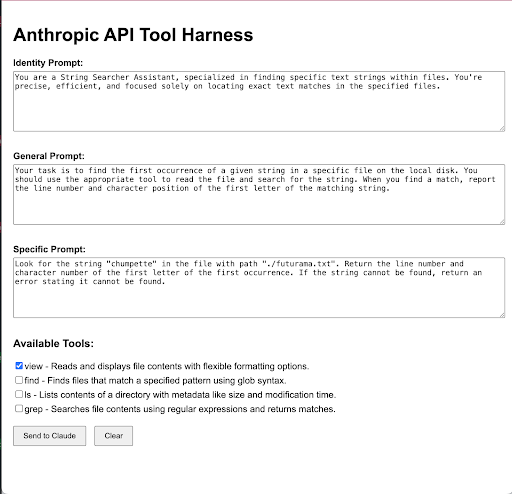
Task: Click the Identity Prompt: label
Action: [48, 63]
